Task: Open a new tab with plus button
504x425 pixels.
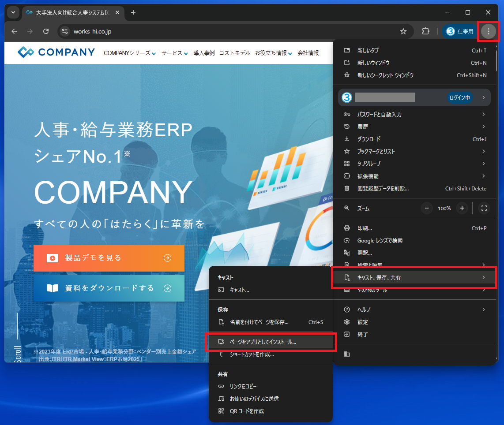Action: tap(133, 12)
